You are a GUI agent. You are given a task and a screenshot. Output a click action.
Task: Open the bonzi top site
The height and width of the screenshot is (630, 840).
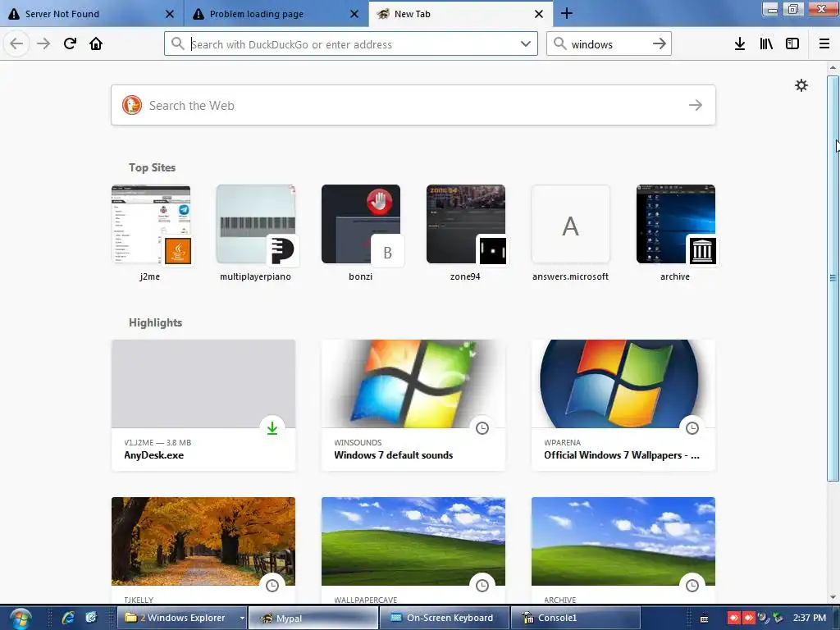click(361, 233)
